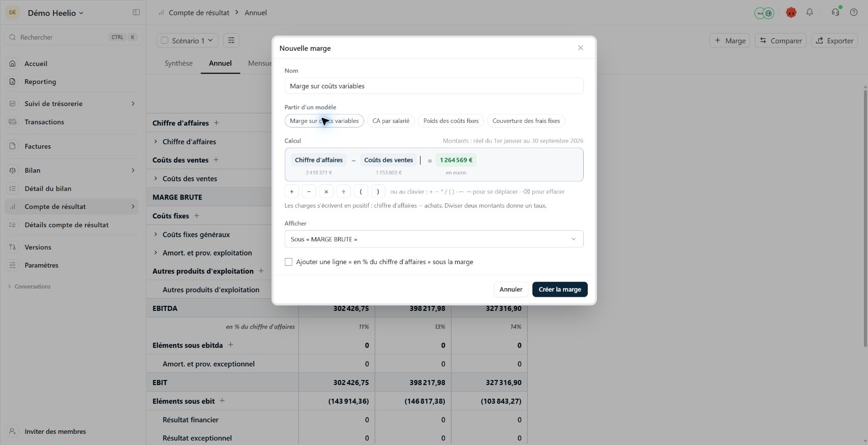Viewport: 868px width, 445px height.
Task: Choose the CA par salarié template
Action: [x=391, y=121]
